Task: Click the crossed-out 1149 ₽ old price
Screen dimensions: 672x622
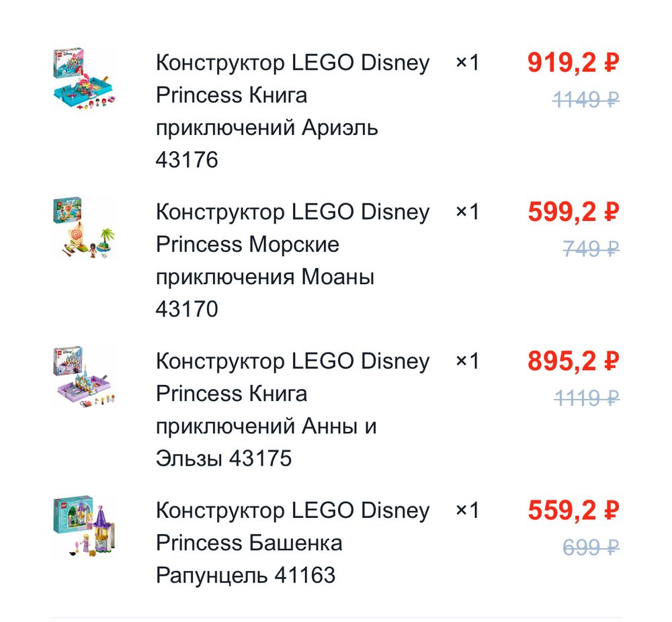Action: point(586,100)
